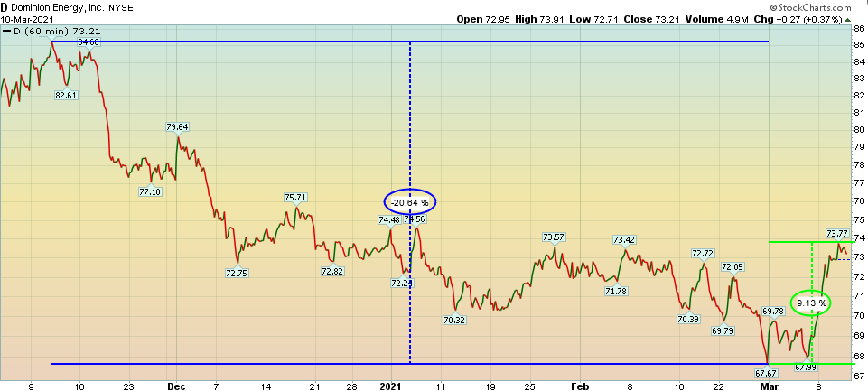The width and height of the screenshot is (868, 391).
Task: Click the 73.77 recent high label
Action: (x=837, y=233)
